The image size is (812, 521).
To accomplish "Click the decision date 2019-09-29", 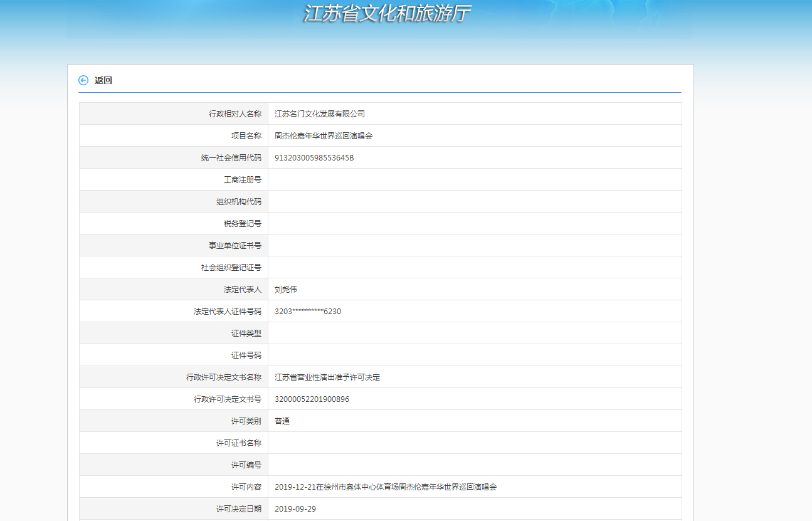I will [x=295, y=509].
